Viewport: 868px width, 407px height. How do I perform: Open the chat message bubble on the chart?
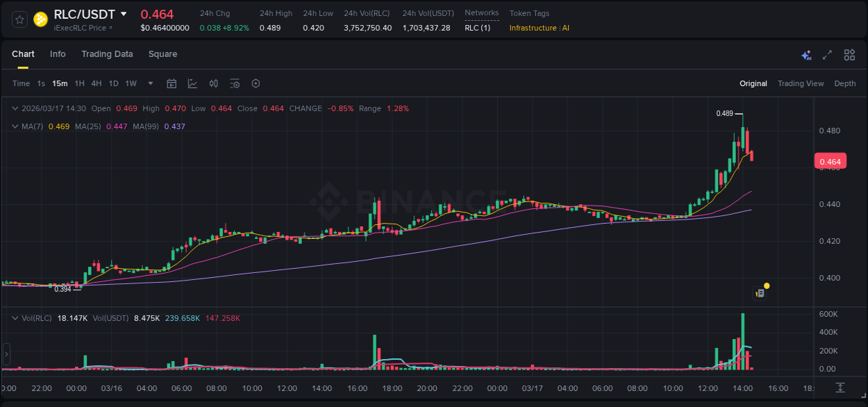coord(760,292)
